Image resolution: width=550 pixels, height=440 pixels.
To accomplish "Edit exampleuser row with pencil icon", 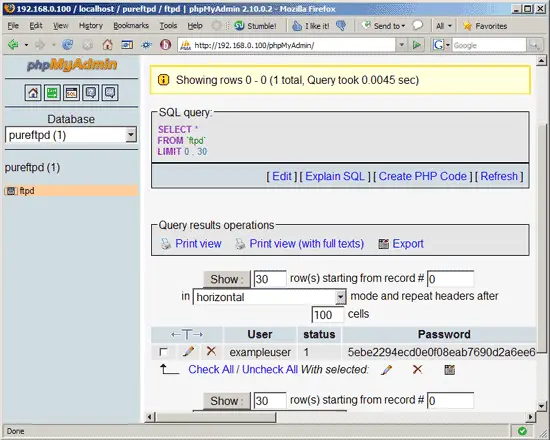I will [x=189, y=351].
